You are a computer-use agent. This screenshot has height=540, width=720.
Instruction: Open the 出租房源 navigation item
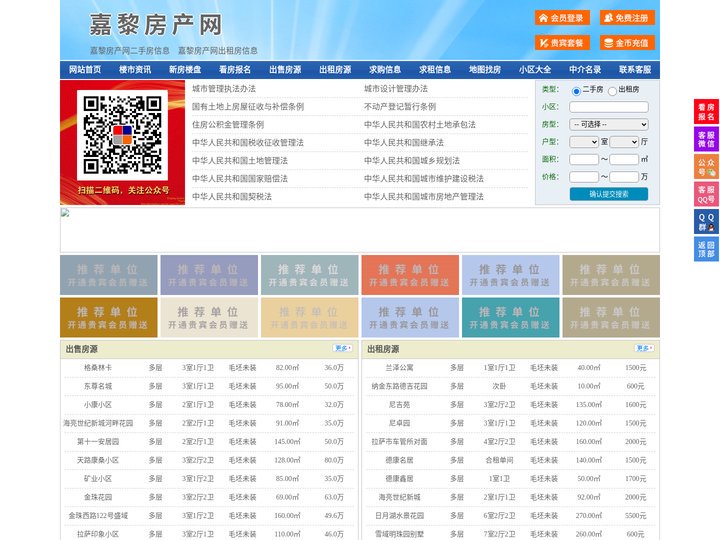coord(335,70)
